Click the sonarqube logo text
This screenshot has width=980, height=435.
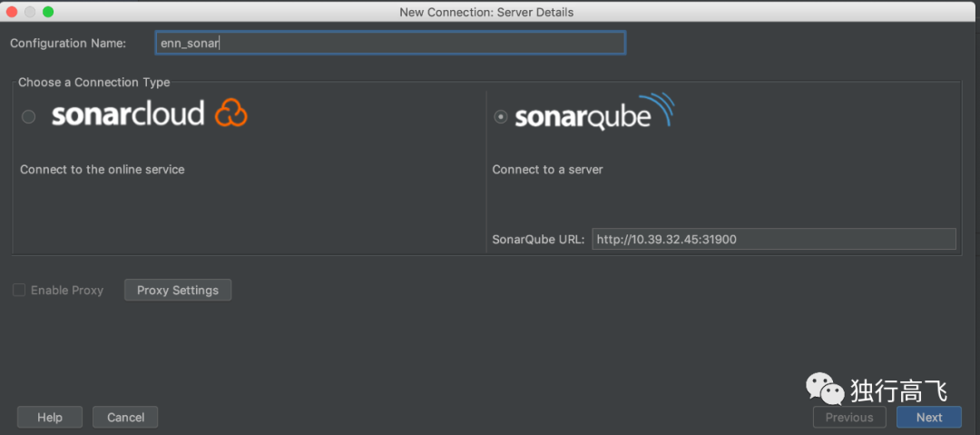point(583,118)
